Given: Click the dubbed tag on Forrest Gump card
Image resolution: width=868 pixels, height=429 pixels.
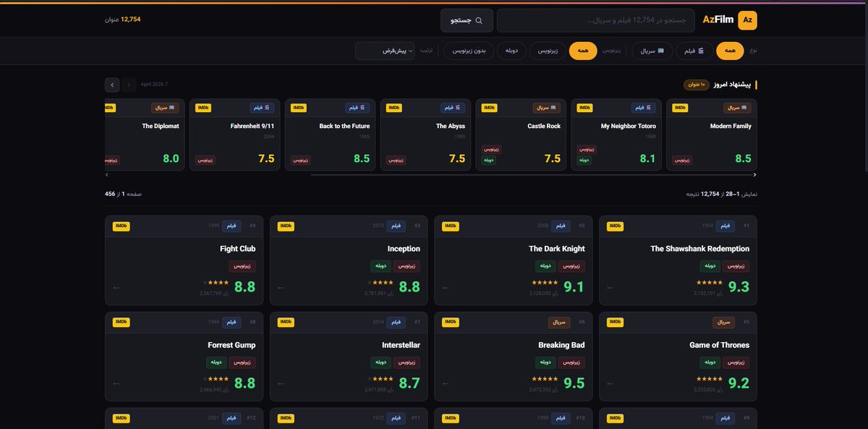Looking at the screenshot, I should click(x=217, y=362).
